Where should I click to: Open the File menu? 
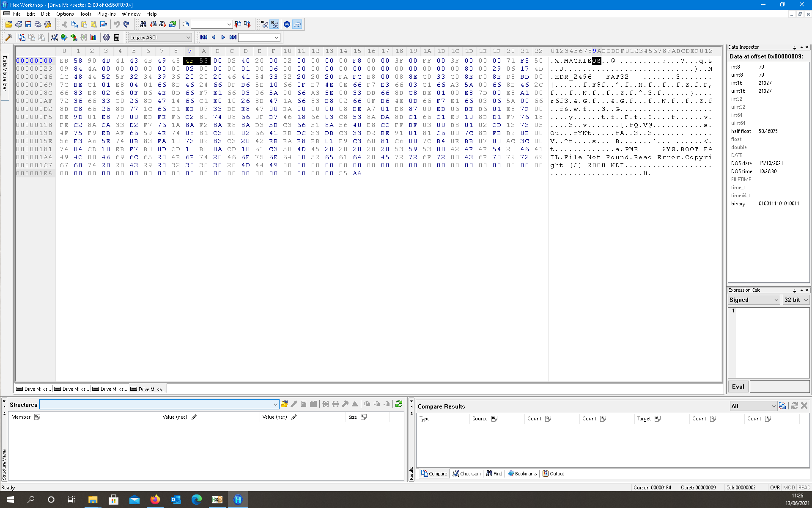(x=17, y=14)
